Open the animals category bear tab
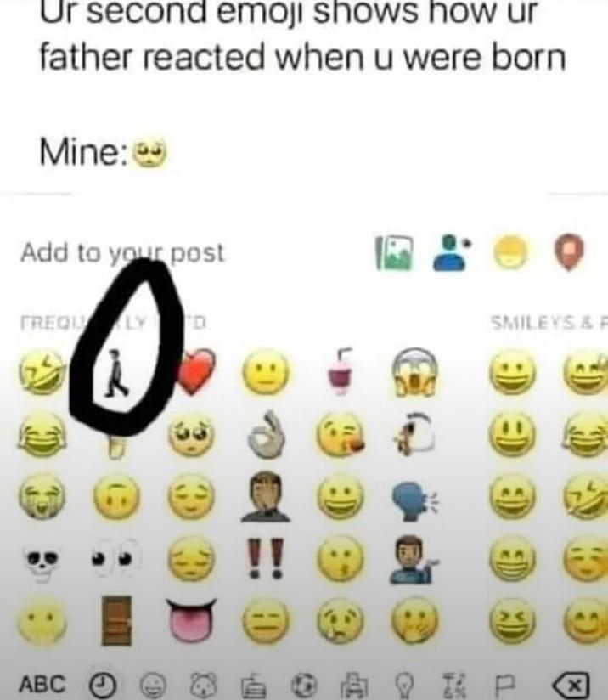 (x=204, y=685)
